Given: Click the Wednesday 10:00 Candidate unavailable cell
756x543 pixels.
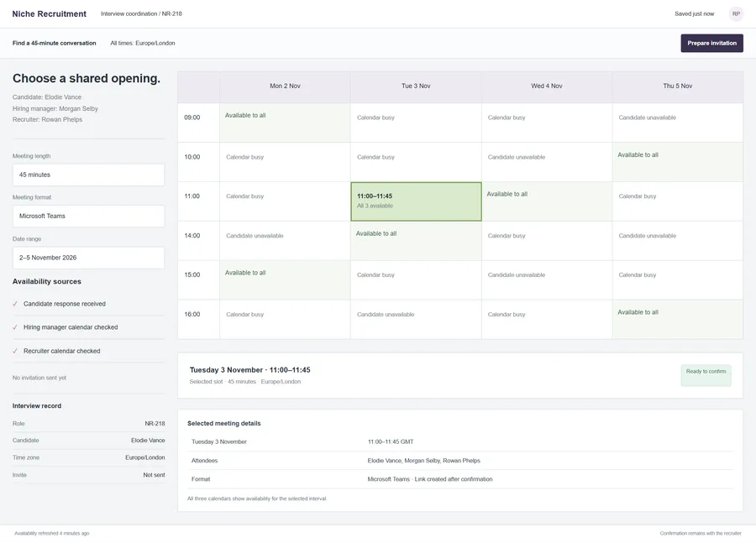Looking at the screenshot, I should coord(547,162).
